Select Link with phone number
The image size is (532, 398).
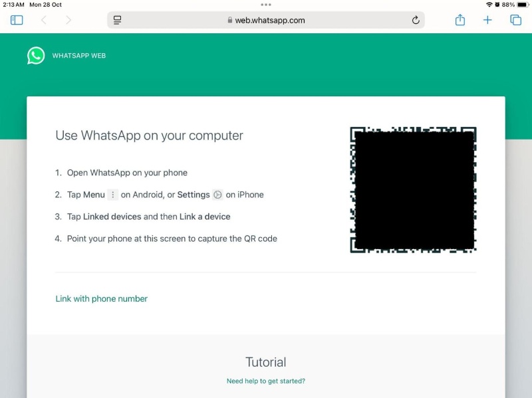(x=101, y=299)
